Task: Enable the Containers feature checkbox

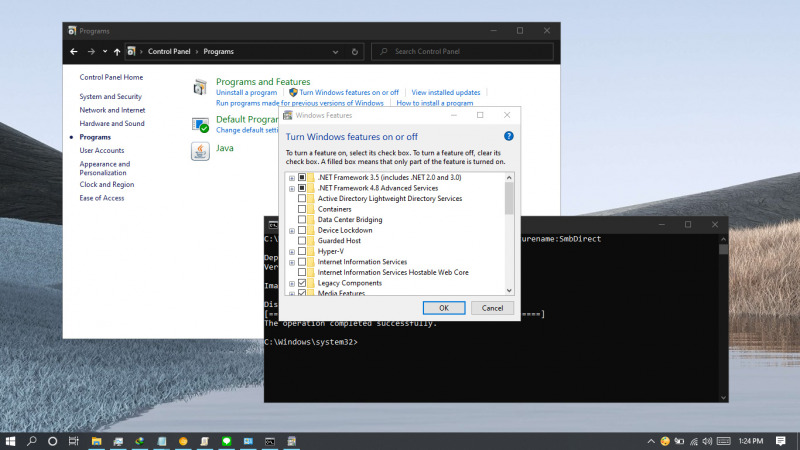Action: pyautogui.click(x=302, y=209)
